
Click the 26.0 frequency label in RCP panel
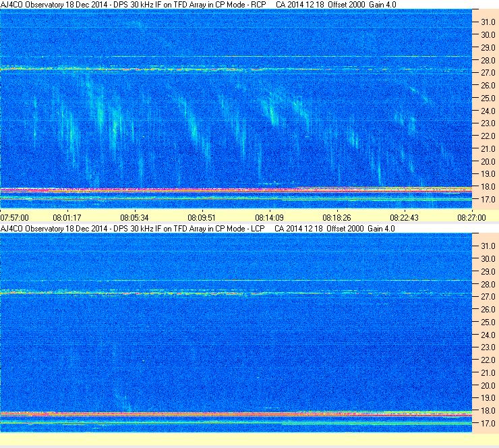pyautogui.click(x=488, y=86)
